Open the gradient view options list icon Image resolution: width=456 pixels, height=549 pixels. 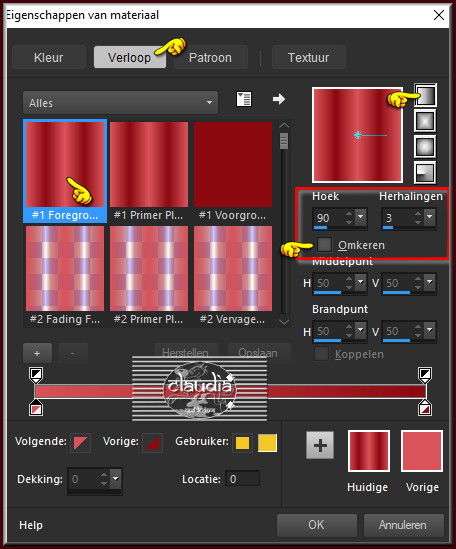pyautogui.click(x=244, y=99)
